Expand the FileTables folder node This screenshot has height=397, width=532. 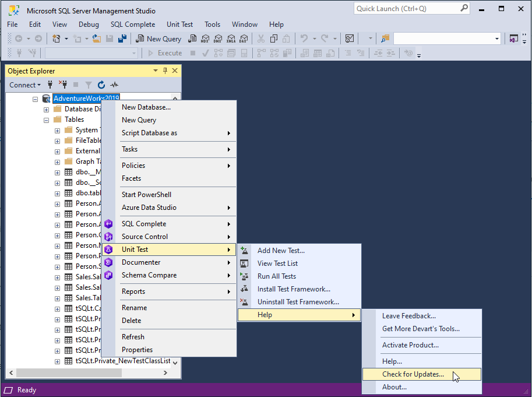(57, 141)
